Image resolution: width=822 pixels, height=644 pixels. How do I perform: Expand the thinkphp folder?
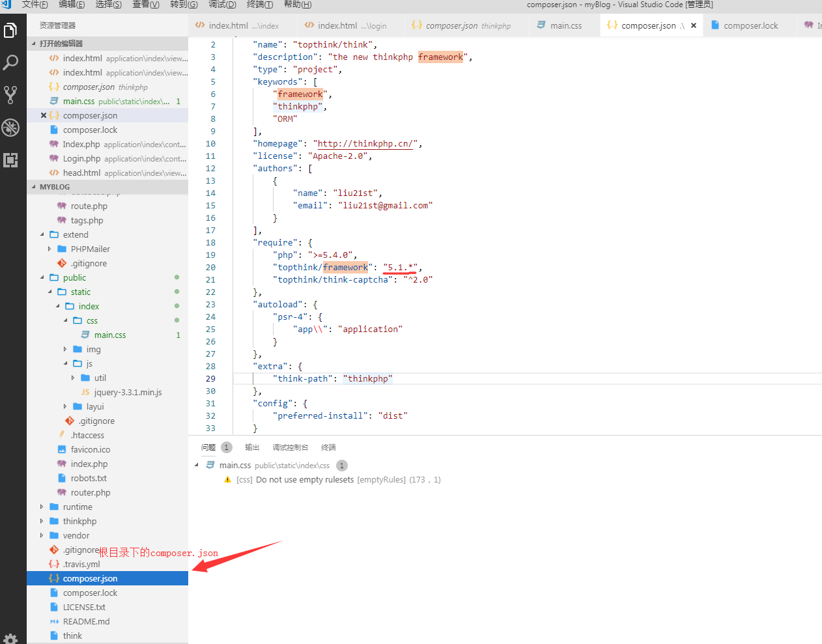point(42,521)
